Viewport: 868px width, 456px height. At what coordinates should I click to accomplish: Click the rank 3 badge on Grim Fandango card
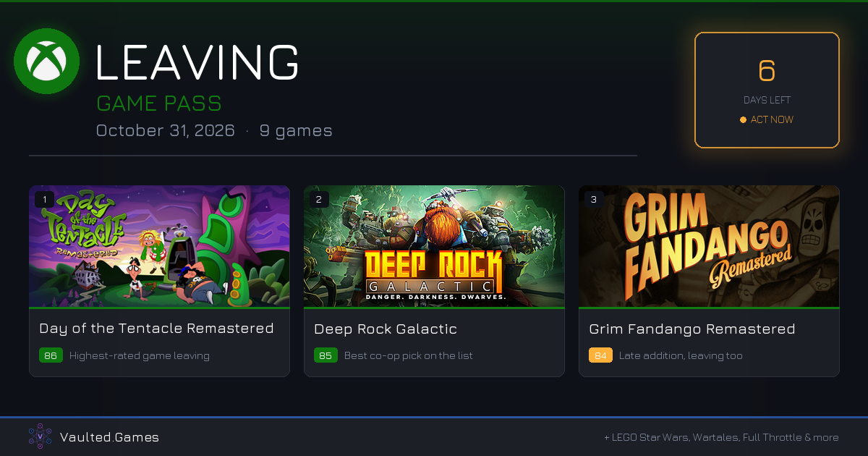pyautogui.click(x=595, y=199)
